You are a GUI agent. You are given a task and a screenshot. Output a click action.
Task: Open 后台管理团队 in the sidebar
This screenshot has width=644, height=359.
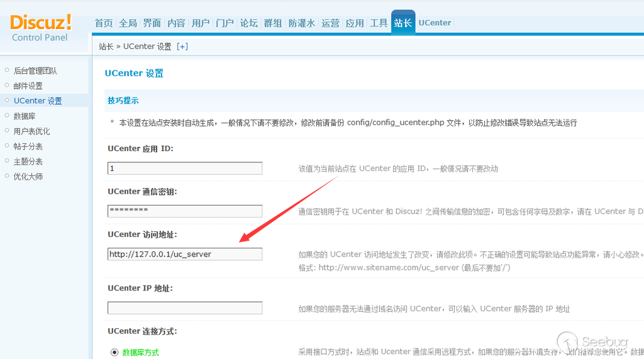tap(35, 70)
